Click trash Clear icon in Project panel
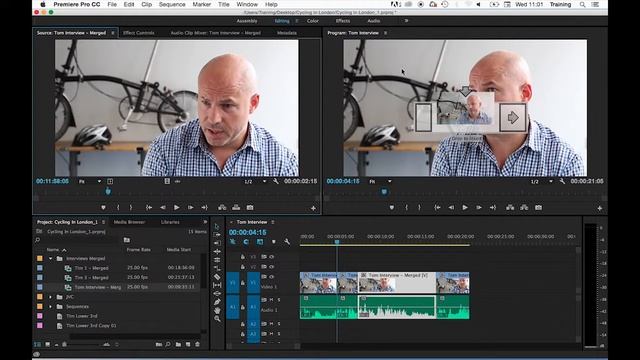This screenshot has width=640, height=360. pyautogui.click(x=198, y=344)
